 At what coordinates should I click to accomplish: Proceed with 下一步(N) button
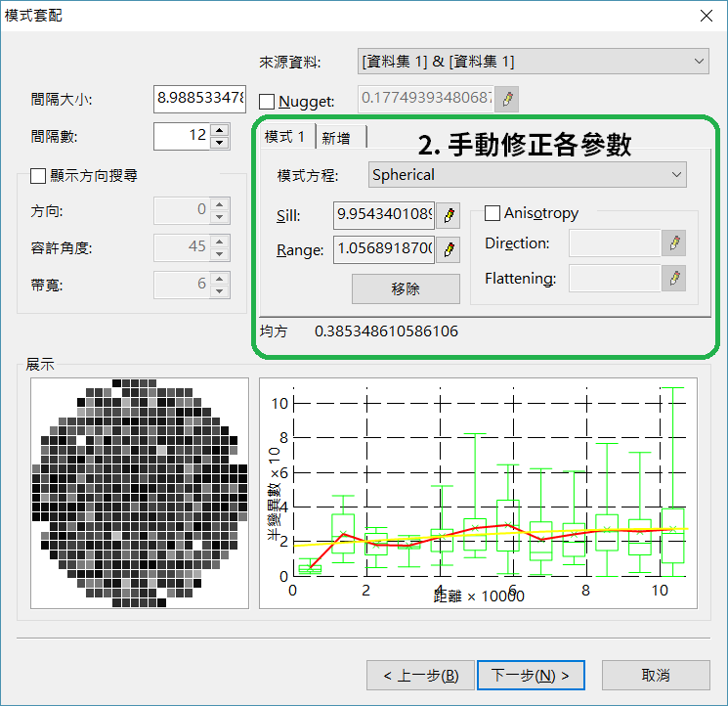(531, 676)
